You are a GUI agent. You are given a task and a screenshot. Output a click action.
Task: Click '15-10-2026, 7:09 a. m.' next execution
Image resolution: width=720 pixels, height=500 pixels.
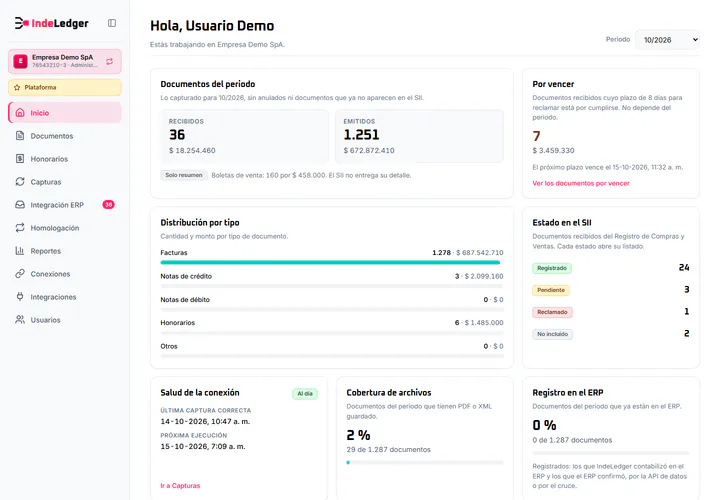[x=202, y=446]
